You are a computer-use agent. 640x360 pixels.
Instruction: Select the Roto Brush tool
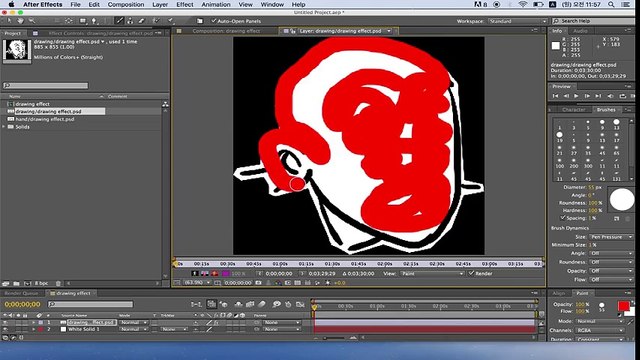156,21
